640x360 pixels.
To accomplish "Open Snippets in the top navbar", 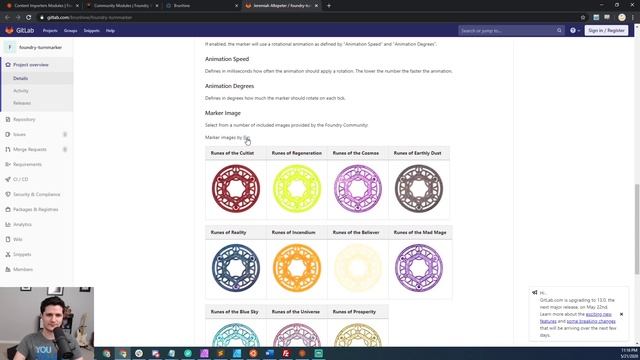I will pos(91,31).
